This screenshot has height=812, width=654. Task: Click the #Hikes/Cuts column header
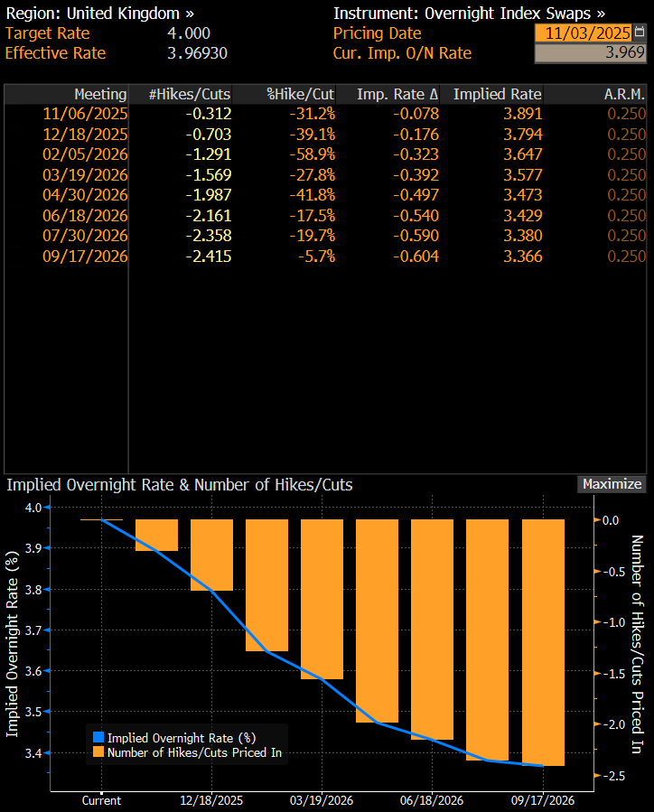(x=190, y=94)
